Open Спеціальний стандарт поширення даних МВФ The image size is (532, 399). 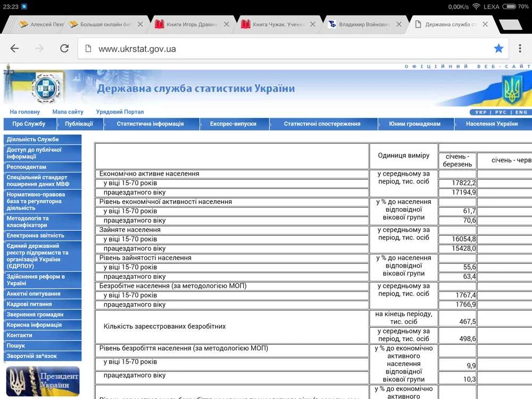click(43, 180)
